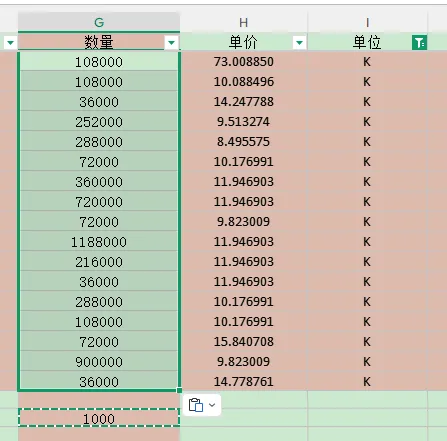Select unit K in the 9.513274 row
Image resolution: width=447 pixels, height=441 pixels.
(x=367, y=122)
